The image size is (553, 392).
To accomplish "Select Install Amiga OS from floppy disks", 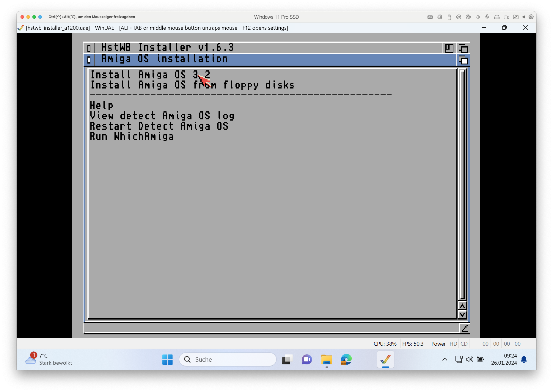I will (192, 85).
